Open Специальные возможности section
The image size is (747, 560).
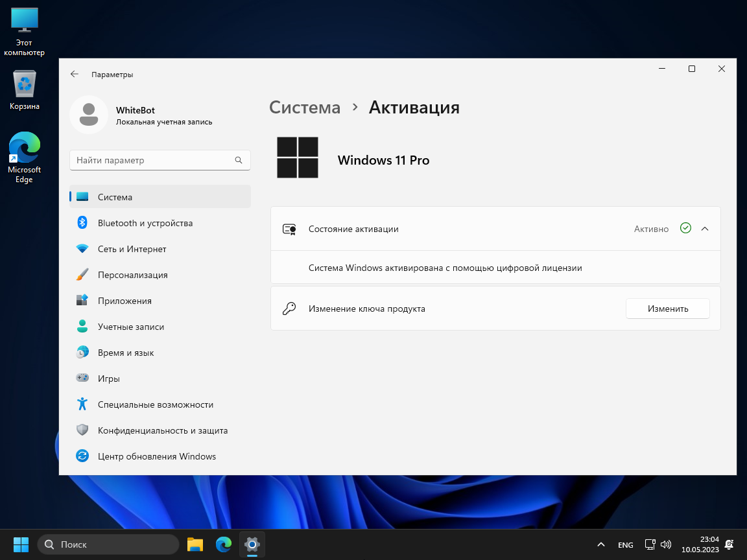point(155,404)
